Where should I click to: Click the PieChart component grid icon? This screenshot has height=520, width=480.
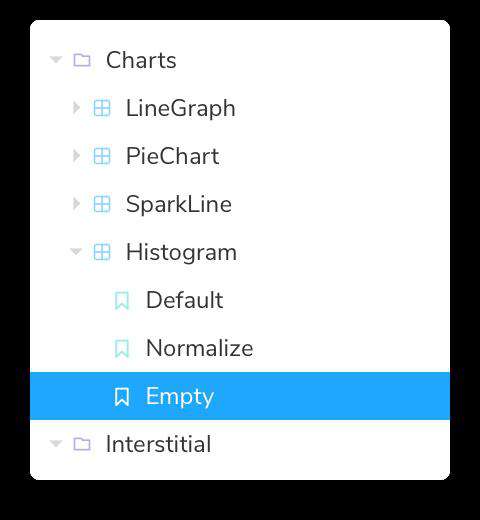click(102, 156)
